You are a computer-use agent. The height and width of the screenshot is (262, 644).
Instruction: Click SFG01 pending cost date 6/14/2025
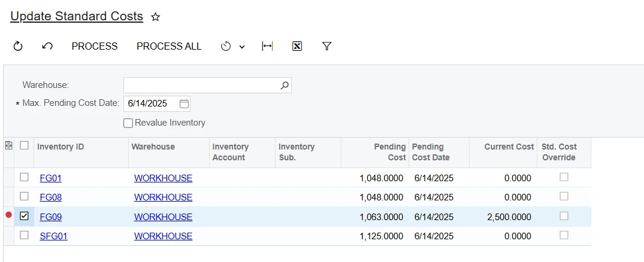[x=439, y=236]
